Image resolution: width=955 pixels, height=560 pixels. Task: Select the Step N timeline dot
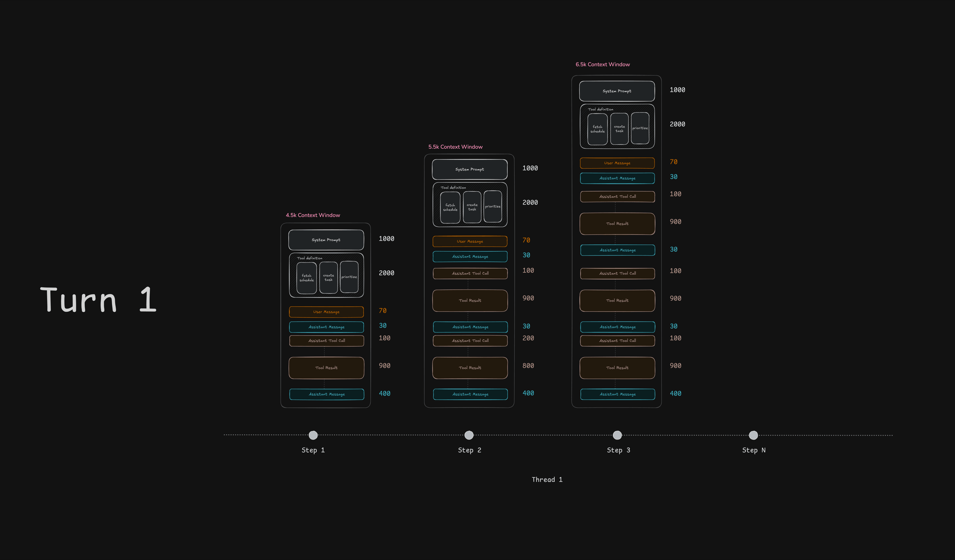point(753,435)
